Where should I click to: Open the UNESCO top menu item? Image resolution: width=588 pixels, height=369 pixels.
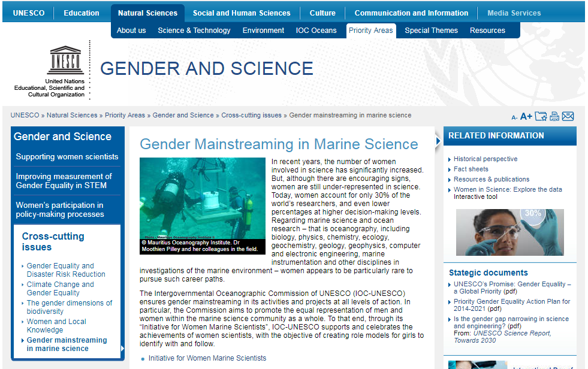click(x=29, y=13)
